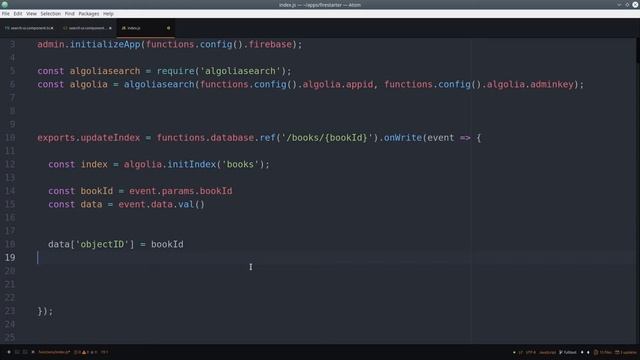Viewport: 640px width, 360px height.
Task: Click the JavaScript grammar selector in status bar
Action: [547, 352]
